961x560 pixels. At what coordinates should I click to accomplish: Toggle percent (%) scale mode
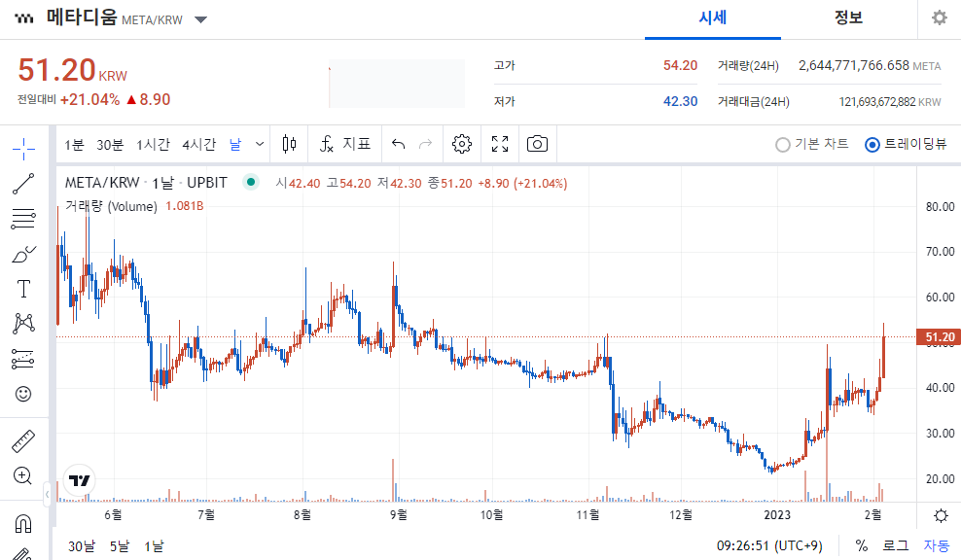point(862,545)
